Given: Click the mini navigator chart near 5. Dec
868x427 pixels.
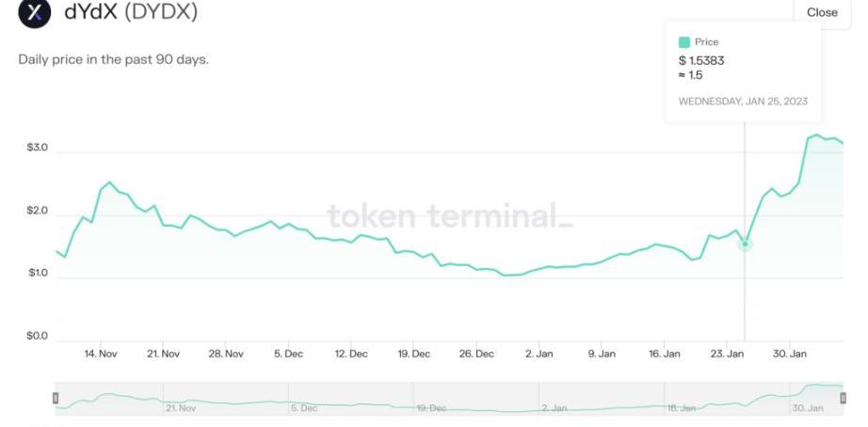Looking at the screenshot, I should [303, 403].
